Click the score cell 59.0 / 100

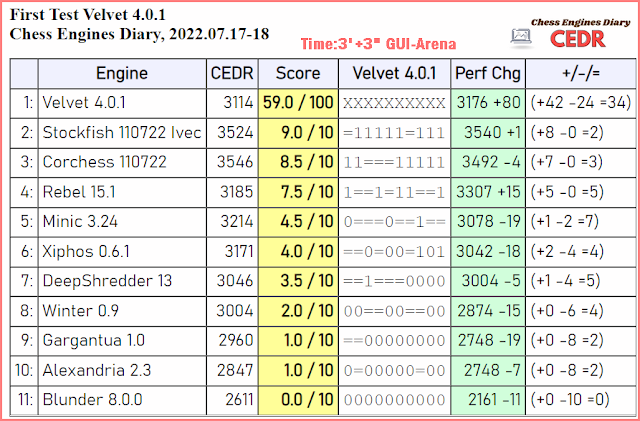298,102
